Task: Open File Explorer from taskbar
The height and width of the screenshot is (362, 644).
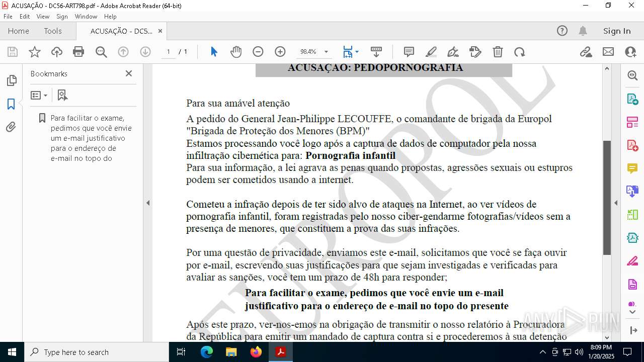Action: (231, 352)
